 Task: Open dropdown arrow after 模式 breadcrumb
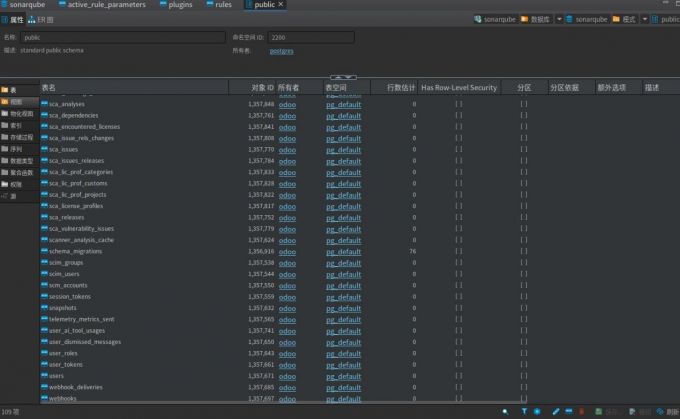coord(644,19)
